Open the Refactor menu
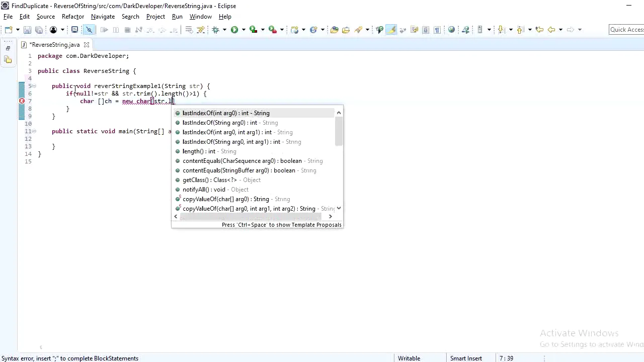The width and height of the screenshot is (644, 362). coord(73,17)
